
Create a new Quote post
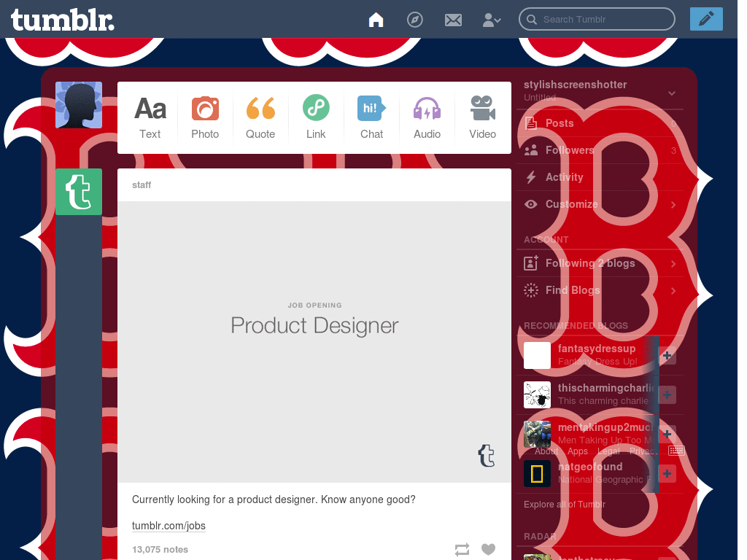point(260,117)
